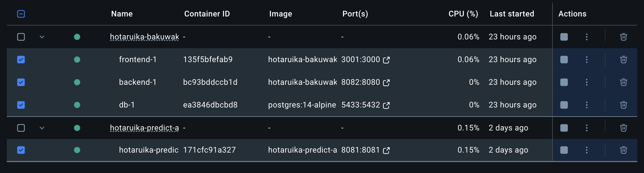Delete the frontend-1 container
644x173 pixels.
point(624,60)
